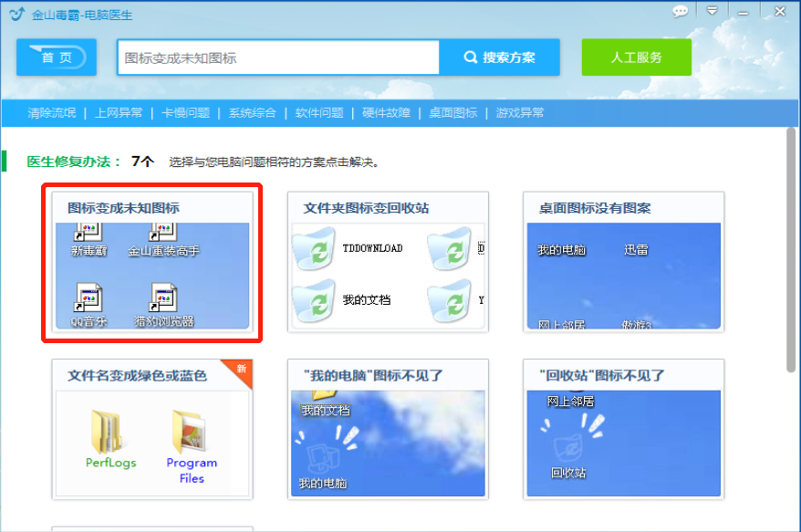Open 文件名变成绿色或蓝色 solution card title

pos(138,376)
